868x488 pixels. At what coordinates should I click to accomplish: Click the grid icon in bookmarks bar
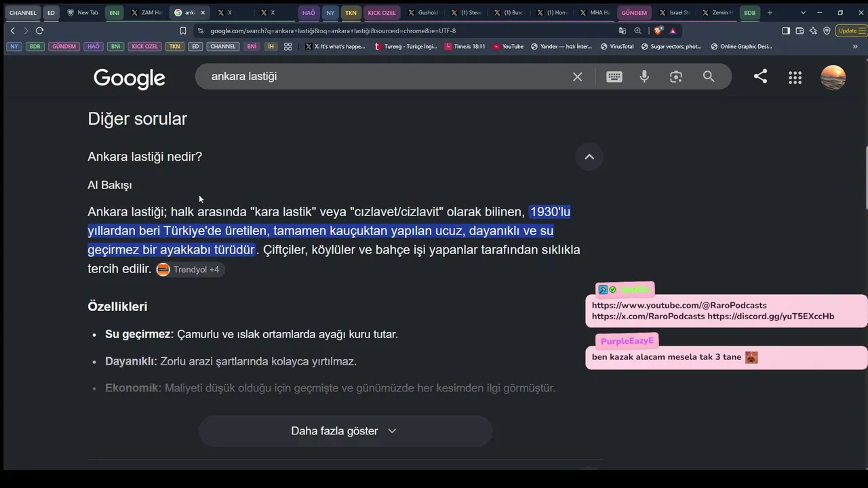pyautogui.click(x=288, y=46)
